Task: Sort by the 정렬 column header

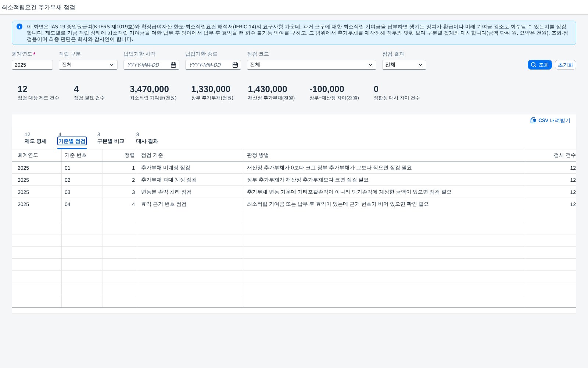Action: pos(121,155)
